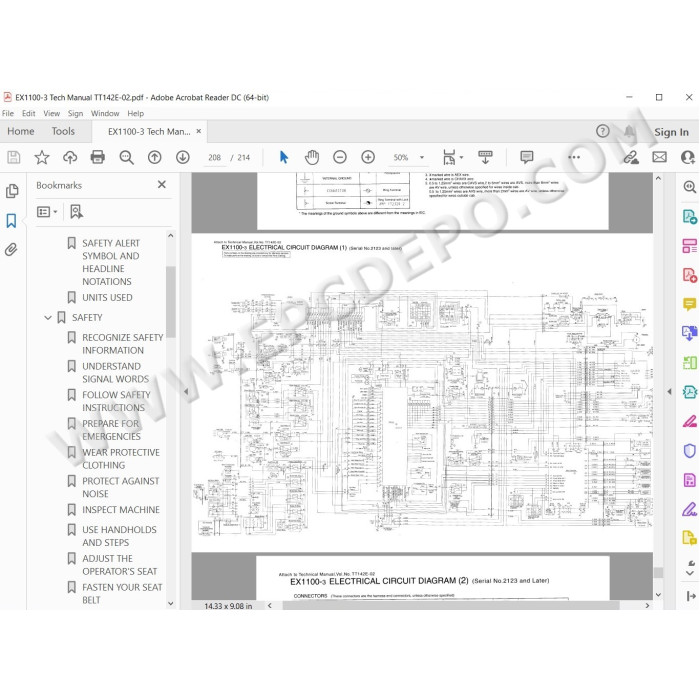Switch to the Tools tab
This screenshot has width=700, height=700.
point(63,131)
